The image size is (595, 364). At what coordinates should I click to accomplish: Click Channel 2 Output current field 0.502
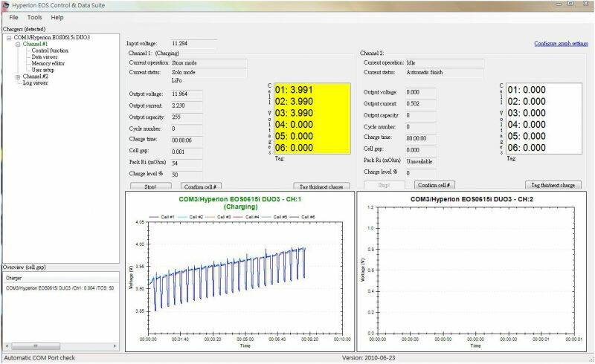click(420, 103)
